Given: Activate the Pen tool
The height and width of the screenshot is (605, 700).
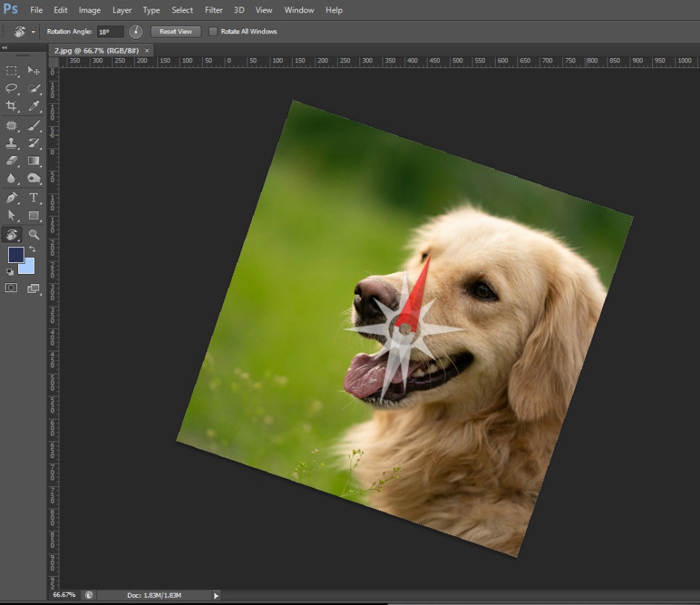Looking at the screenshot, I should 12,197.
